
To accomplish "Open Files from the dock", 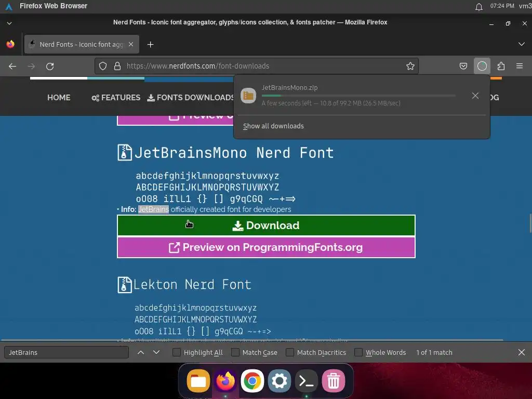I will [198, 381].
